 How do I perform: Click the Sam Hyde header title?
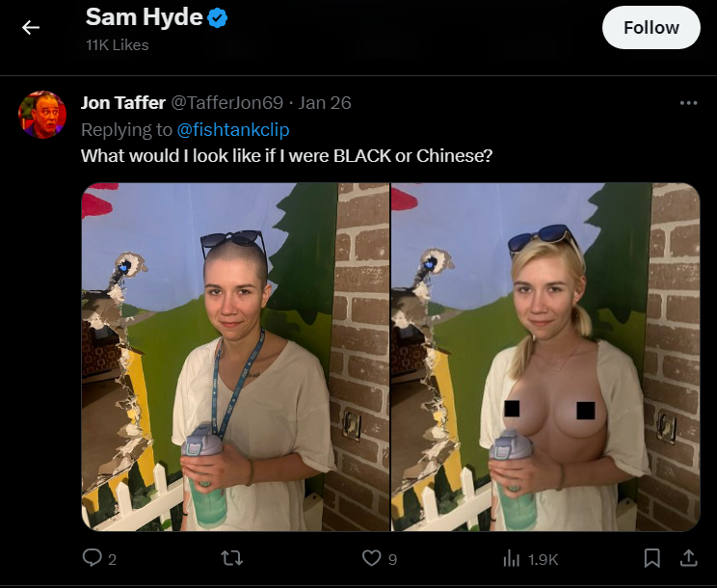(144, 17)
